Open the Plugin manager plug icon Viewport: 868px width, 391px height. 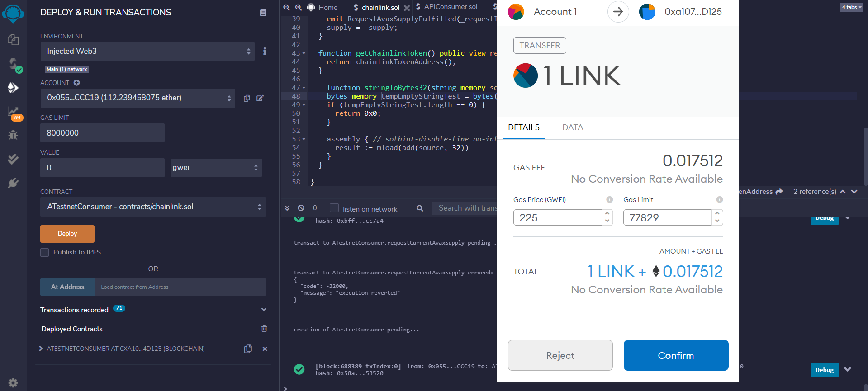[13, 183]
